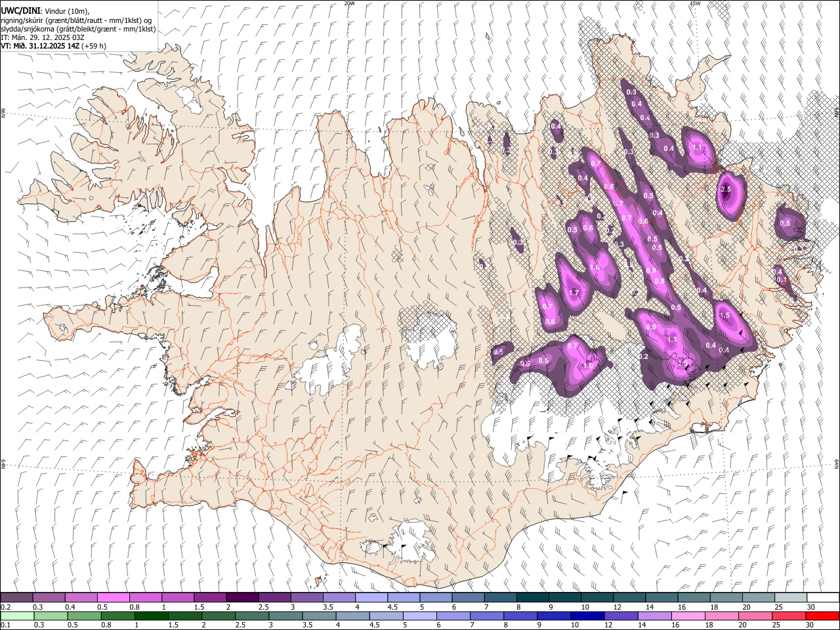Pick snow legend swatch between 1 and 1.5
Viewport: 840px width, 630px height.
[x=178, y=597]
